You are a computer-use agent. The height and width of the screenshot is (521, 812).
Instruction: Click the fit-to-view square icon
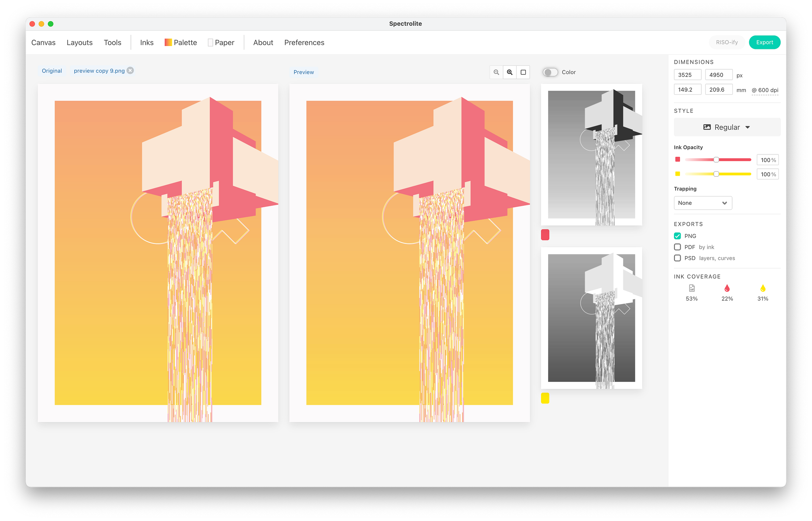[x=523, y=72]
